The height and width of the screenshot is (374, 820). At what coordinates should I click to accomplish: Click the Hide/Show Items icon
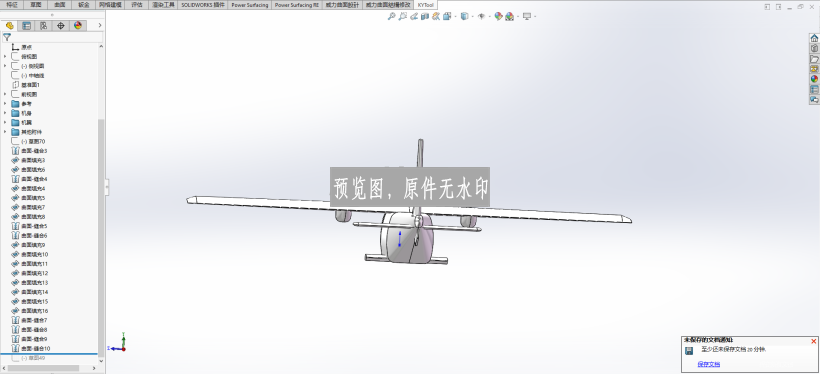point(481,16)
